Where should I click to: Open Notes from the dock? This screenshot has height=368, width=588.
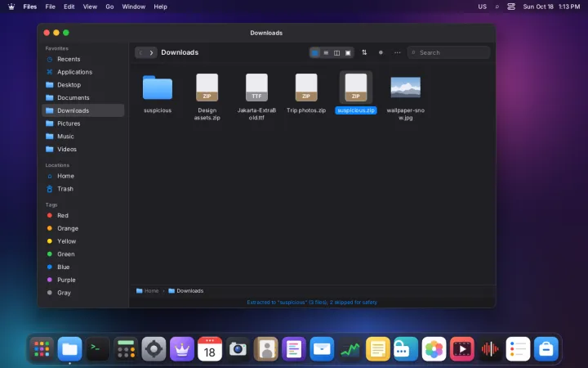coord(378,349)
